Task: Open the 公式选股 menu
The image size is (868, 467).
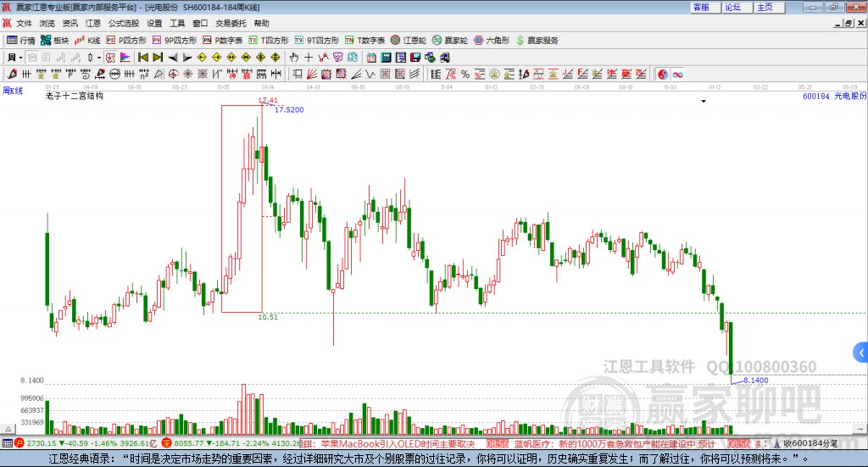Action: point(124,23)
